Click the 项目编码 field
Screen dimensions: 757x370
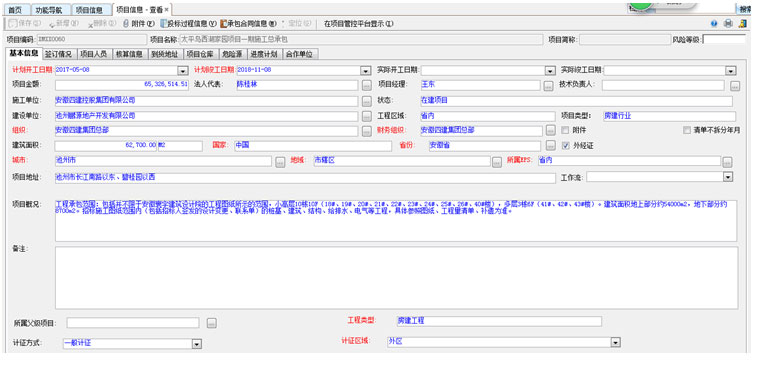(x=91, y=40)
